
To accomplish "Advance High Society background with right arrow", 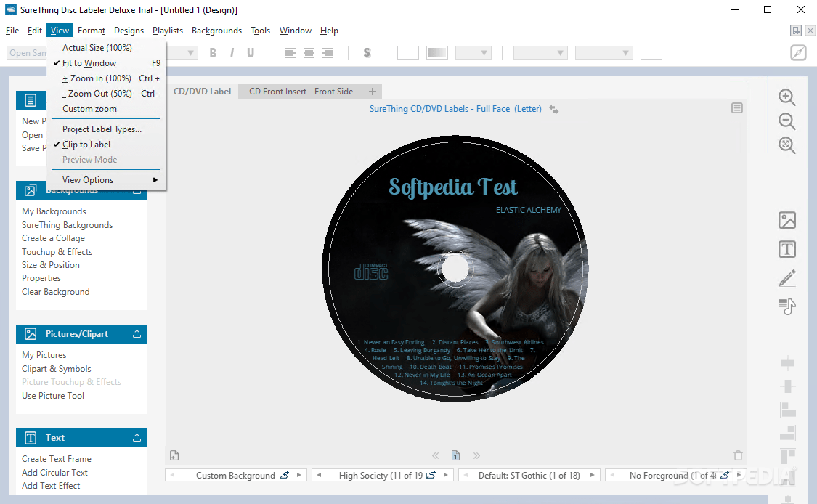I will pyautogui.click(x=444, y=474).
